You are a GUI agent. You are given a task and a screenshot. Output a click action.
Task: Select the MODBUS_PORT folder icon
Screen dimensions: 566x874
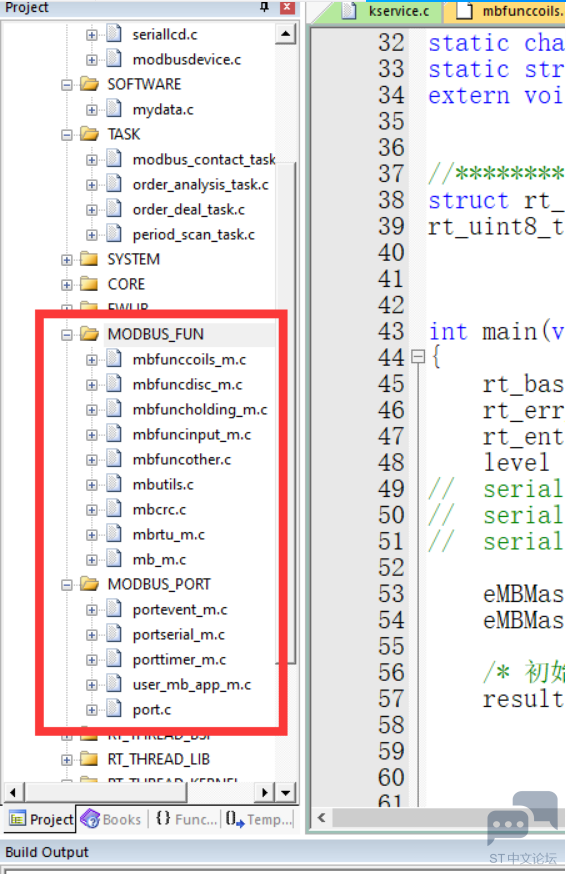pos(89,584)
